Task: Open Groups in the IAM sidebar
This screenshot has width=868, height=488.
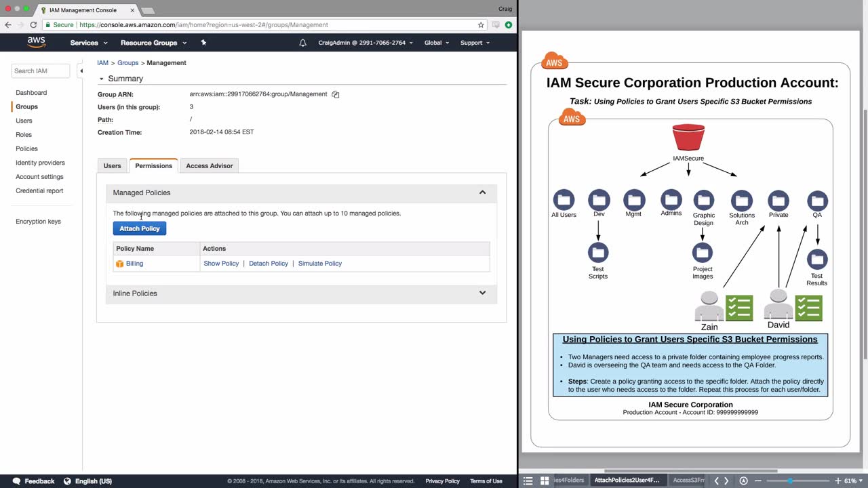Action: click(x=27, y=107)
